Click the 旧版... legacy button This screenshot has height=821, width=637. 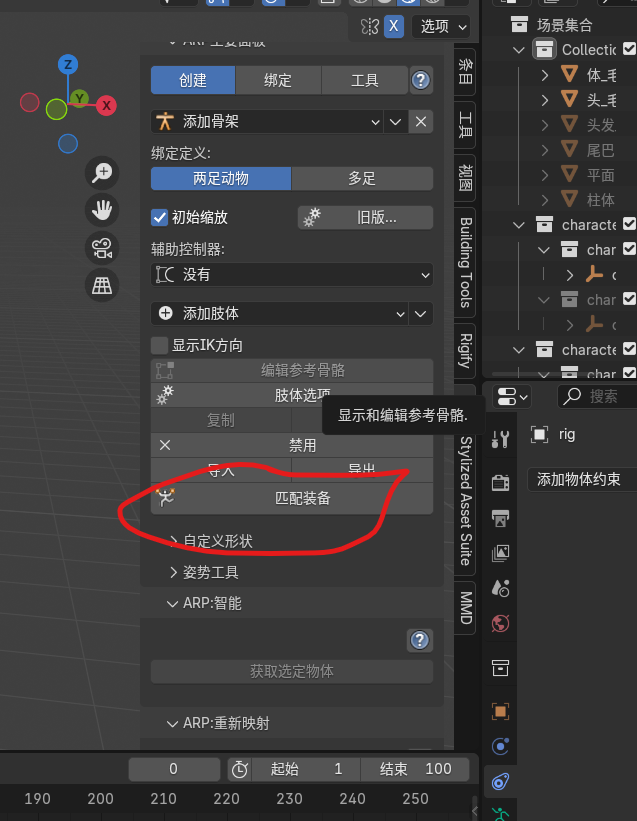[x=365, y=217]
